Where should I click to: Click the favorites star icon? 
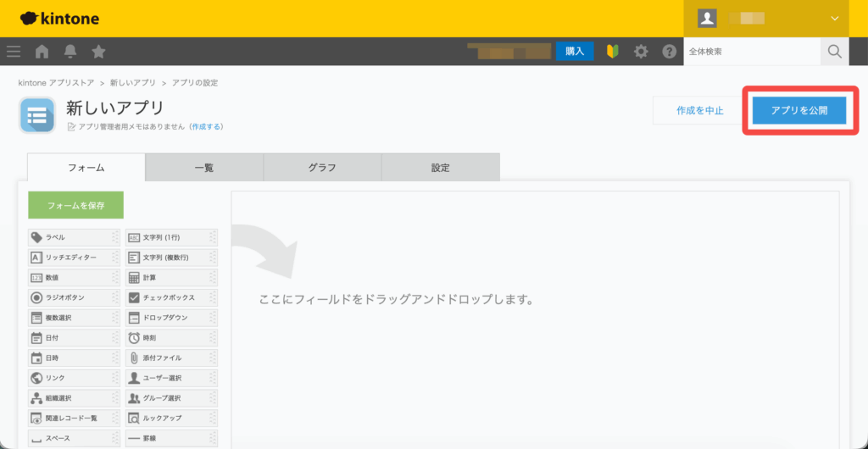click(x=98, y=52)
